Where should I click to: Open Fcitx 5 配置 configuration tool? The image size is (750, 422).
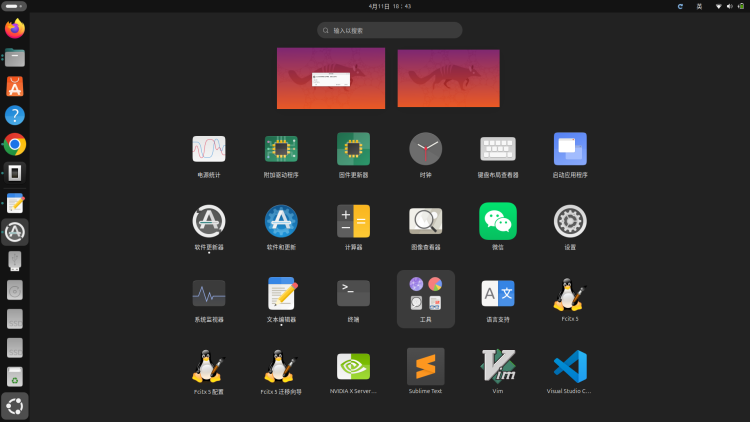209,366
